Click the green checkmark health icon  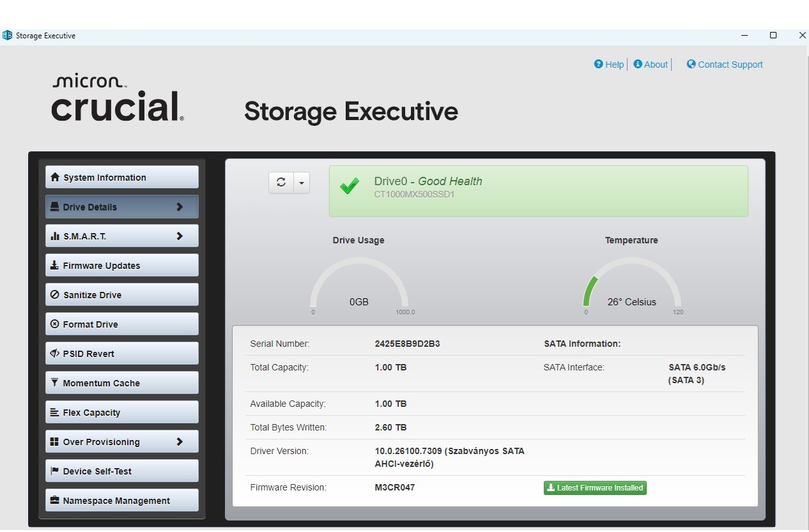350,186
